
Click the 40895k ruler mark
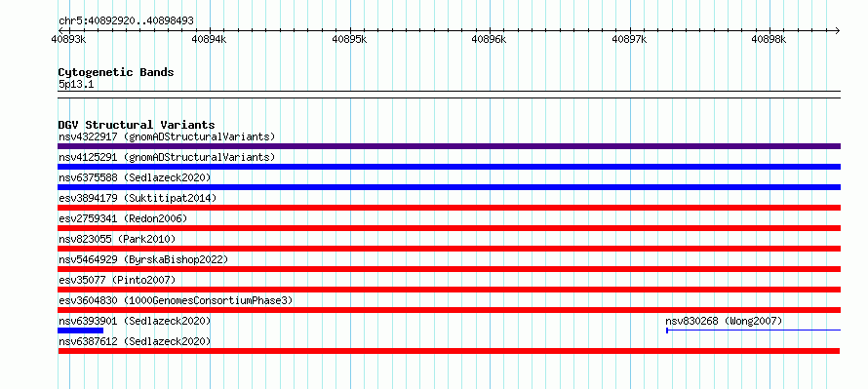[349, 39]
